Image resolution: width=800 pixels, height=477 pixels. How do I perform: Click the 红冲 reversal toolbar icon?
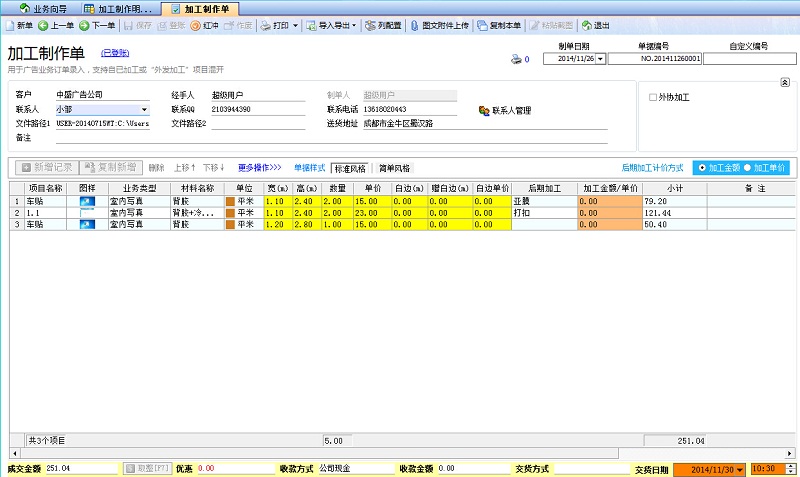tap(195, 25)
